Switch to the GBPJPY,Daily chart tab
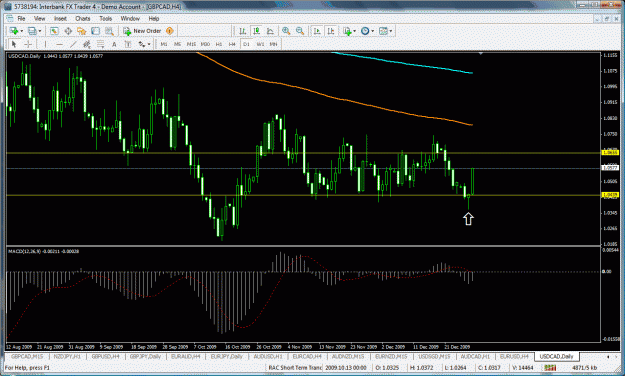The height and width of the screenshot is (376, 625). 145,356
